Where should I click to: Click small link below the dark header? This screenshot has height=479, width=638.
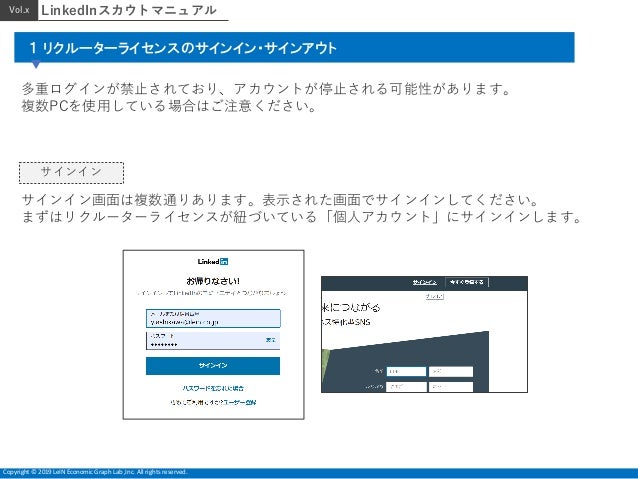435,297
